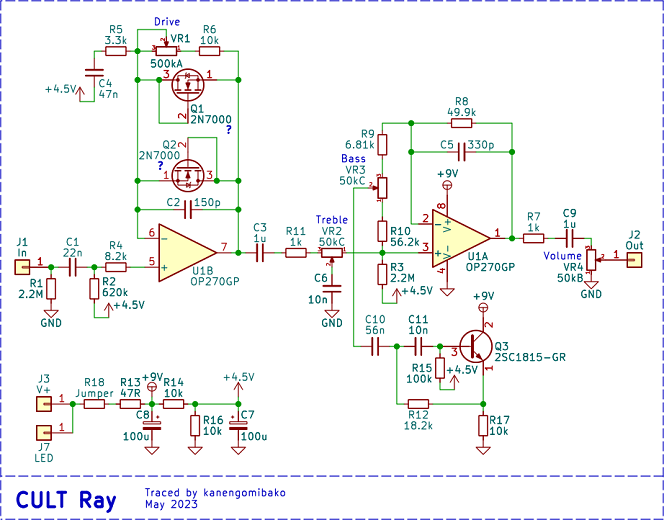Click the C1 22n capacitor symbol
This screenshot has height=520, width=664.
point(73,267)
